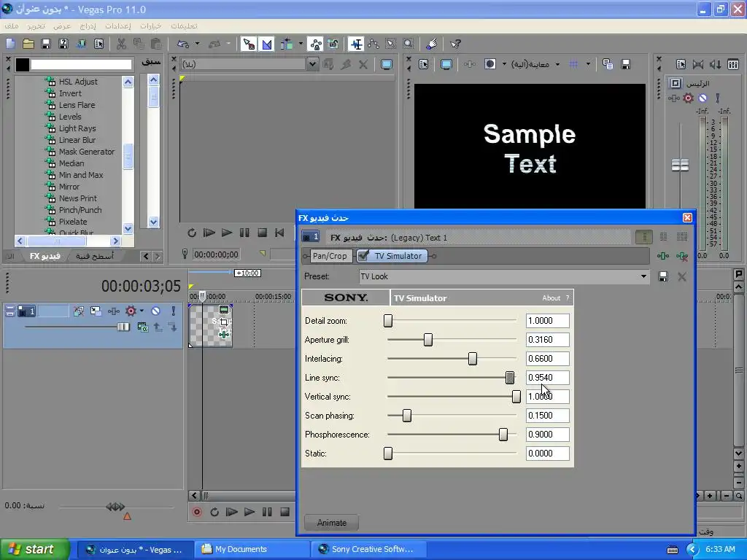Click the Event Pan/Crop icon on timeline clip
This screenshot has height=560, width=747.
pyautogui.click(x=224, y=322)
